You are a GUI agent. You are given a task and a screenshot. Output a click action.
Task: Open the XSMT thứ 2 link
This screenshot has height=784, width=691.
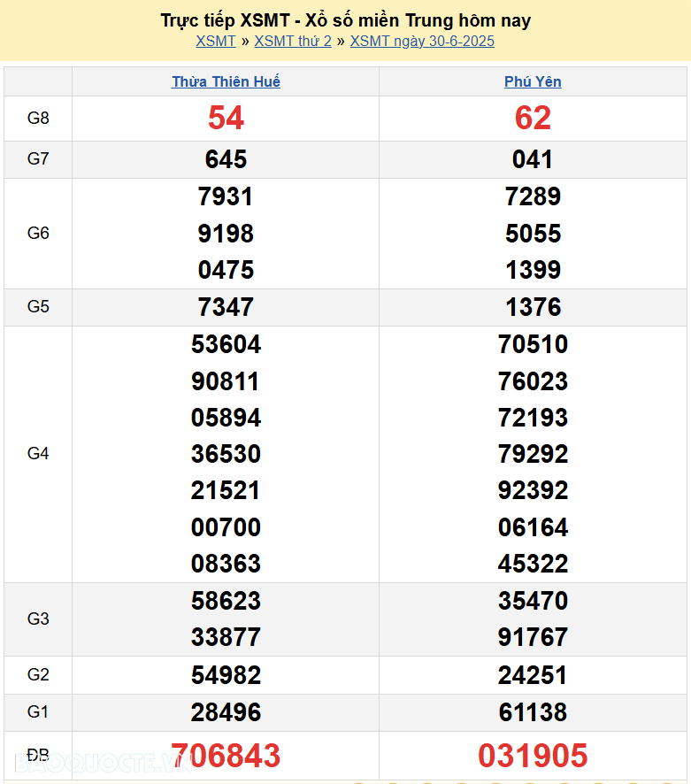(293, 41)
